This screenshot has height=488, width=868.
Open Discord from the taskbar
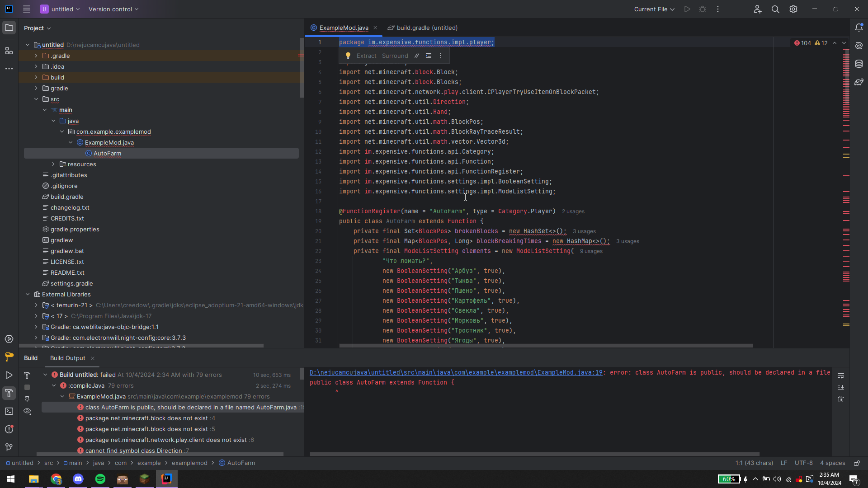pos(78,479)
